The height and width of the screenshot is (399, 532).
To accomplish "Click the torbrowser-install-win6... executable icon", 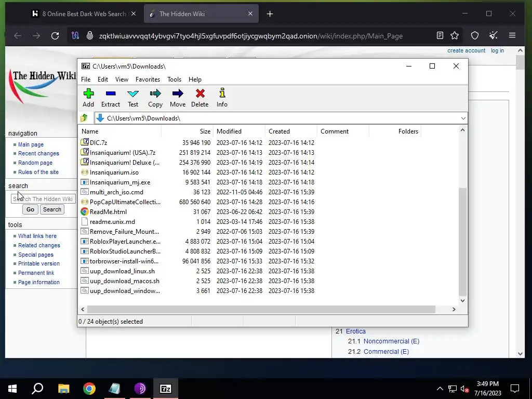I will click(85, 261).
